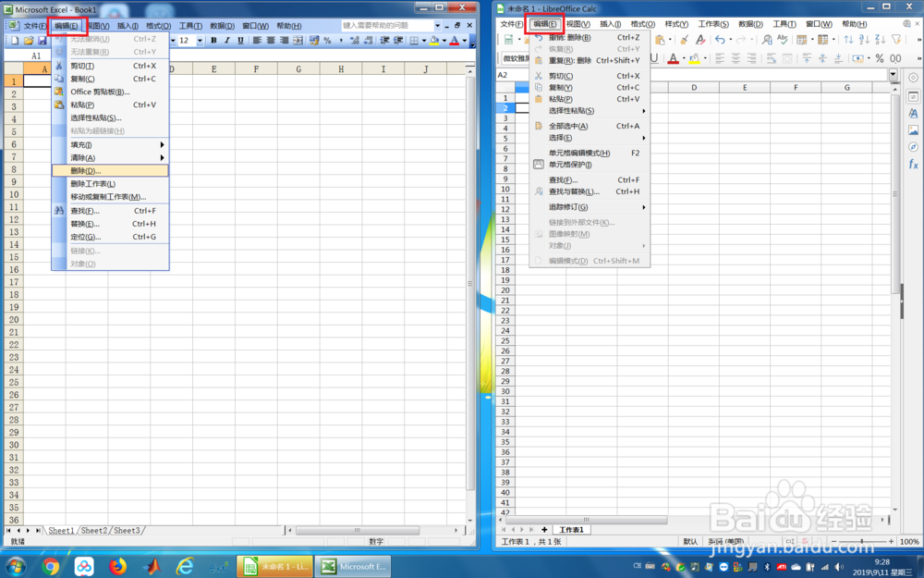Click the Clear Direct Formatting icon in Calc
Screen dimensions: 924x578
pos(700,40)
